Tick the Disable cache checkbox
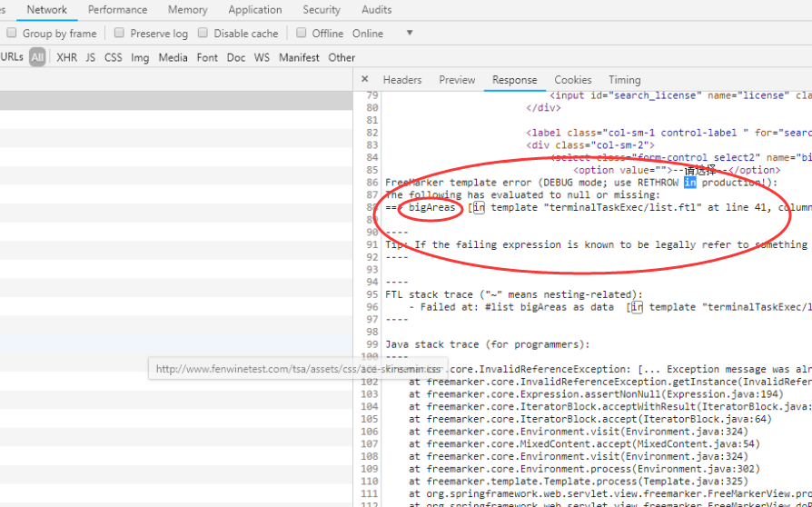 point(203,33)
